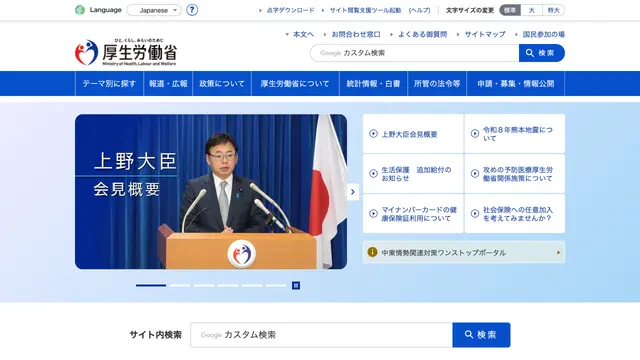
Task: Open the よくある御質問 link
Action: (x=422, y=34)
